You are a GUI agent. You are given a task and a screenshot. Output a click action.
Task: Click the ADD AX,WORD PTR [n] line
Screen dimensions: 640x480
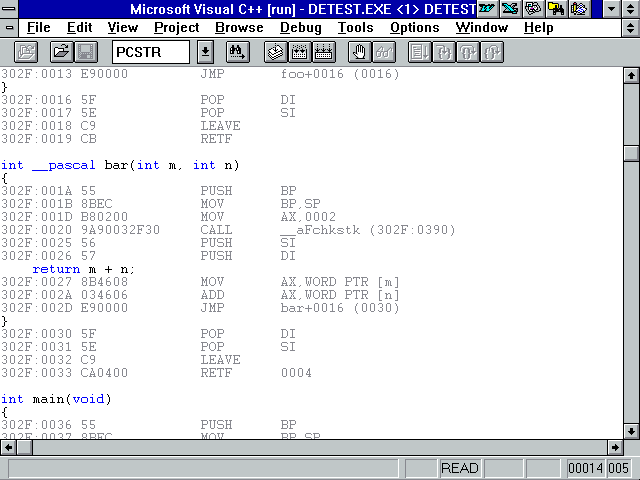tap(200, 295)
